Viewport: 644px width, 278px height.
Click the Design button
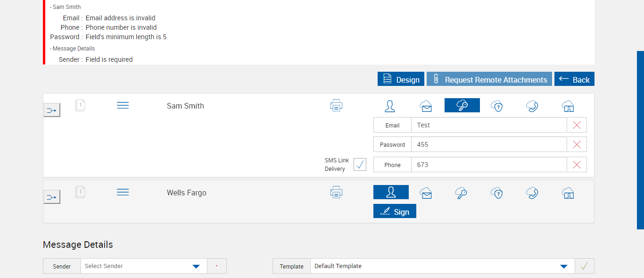click(401, 79)
